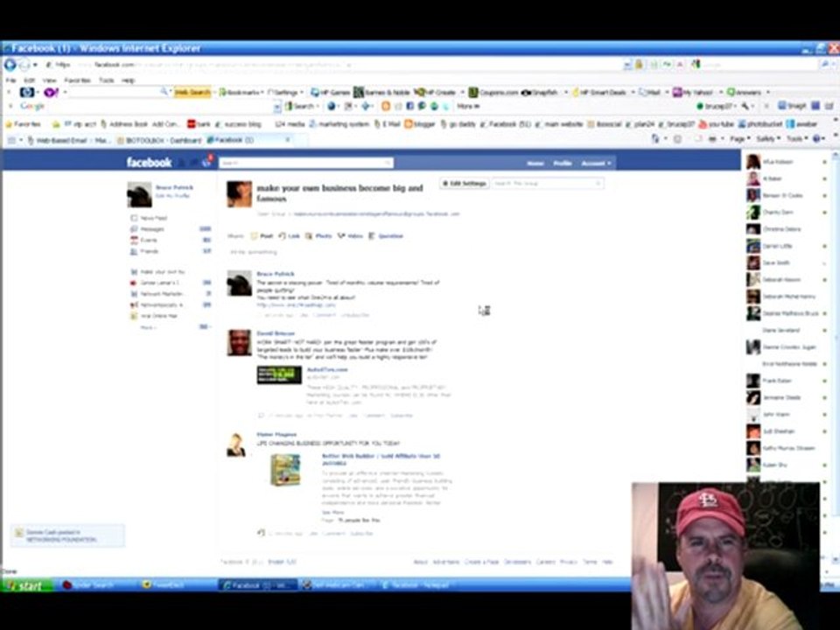Open Answers toolbar button
This screenshot has width=840, height=630.
point(744,92)
